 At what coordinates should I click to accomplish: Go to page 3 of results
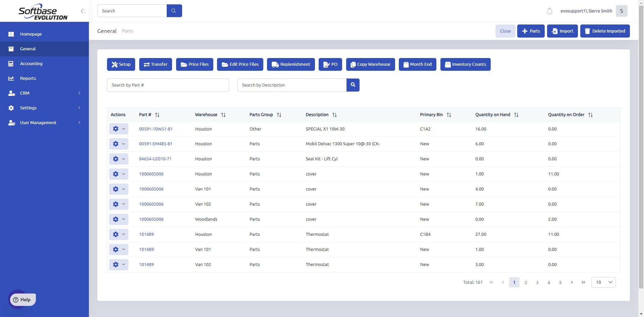point(537,282)
